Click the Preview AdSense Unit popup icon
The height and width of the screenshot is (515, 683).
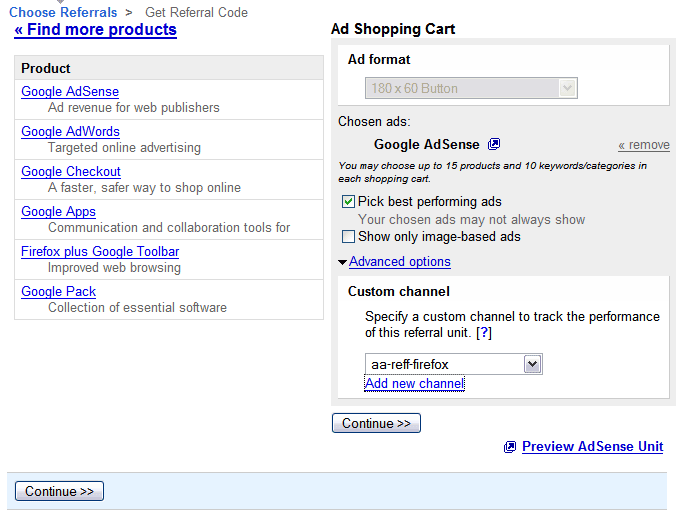click(x=510, y=447)
